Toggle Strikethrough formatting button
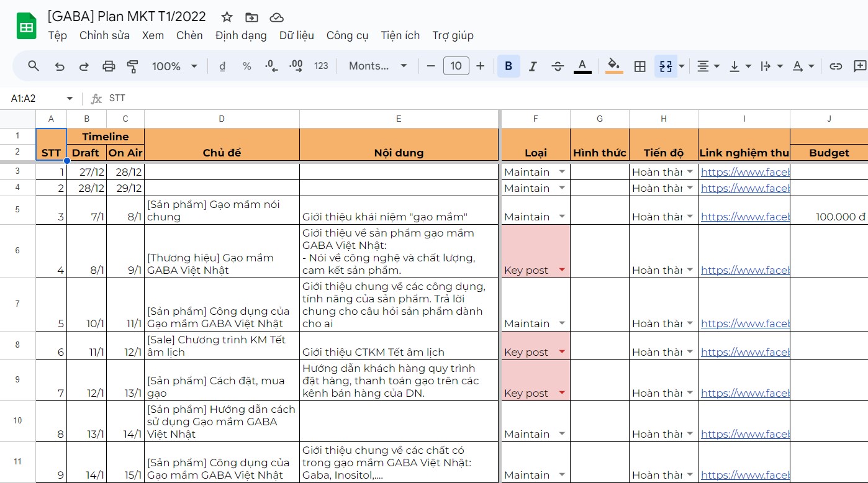Screen dimensions: 868x483 click(x=557, y=66)
